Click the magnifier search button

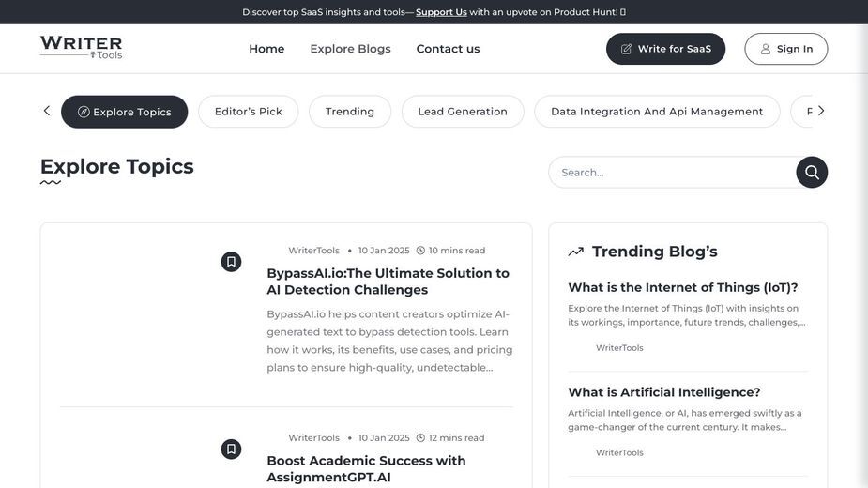(812, 173)
